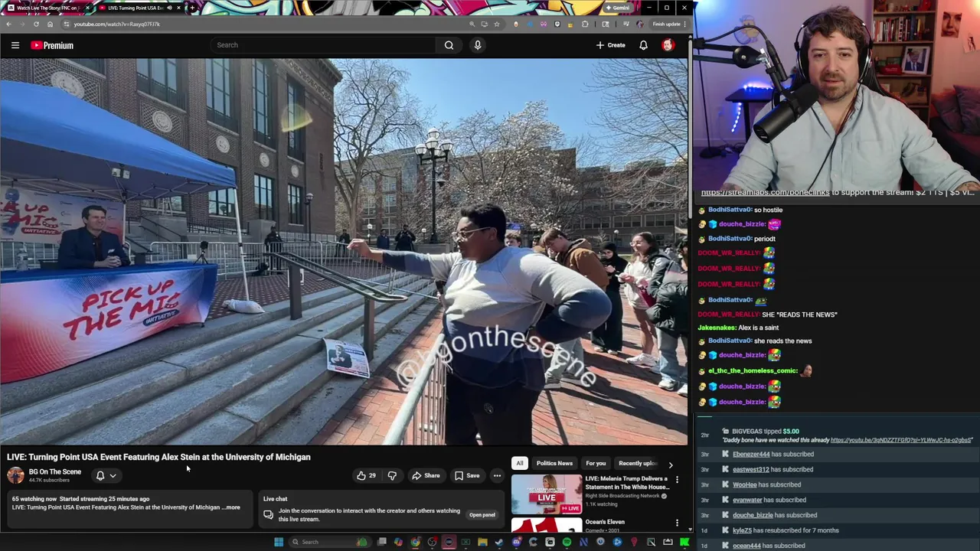The height and width of the screenshot is (551, 980).
Task: Go back in browser history
Action: [x=8, y=24]
